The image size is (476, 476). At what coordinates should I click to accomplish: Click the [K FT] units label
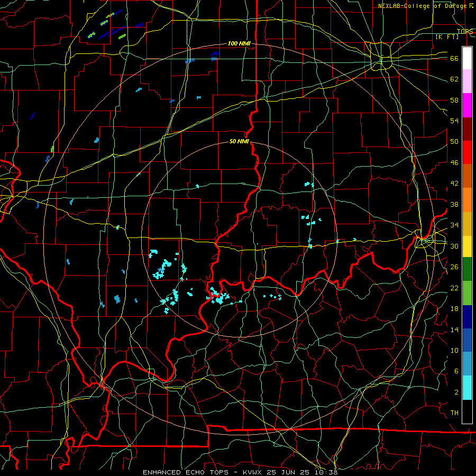(447, 36)
